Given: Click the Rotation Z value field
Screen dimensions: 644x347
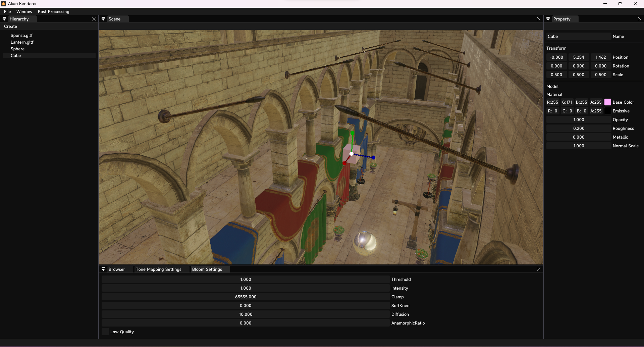Looking at the screenshot, I should tap(601, 66).
